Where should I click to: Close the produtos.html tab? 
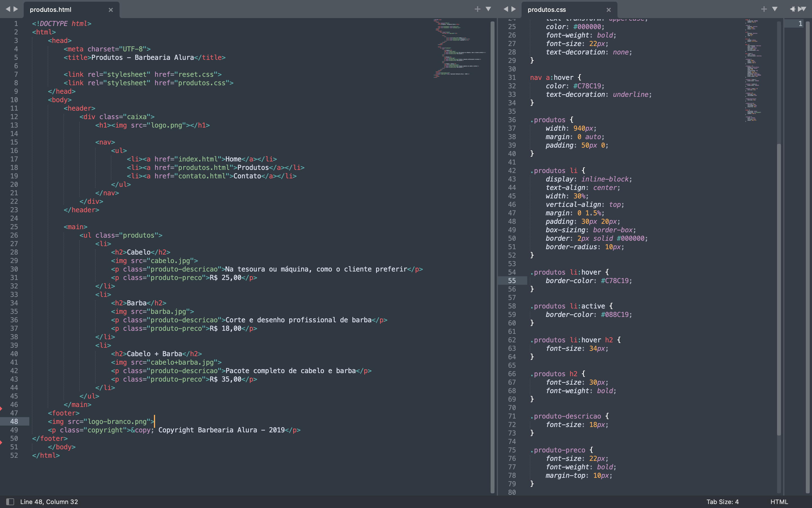pos(111,10)
